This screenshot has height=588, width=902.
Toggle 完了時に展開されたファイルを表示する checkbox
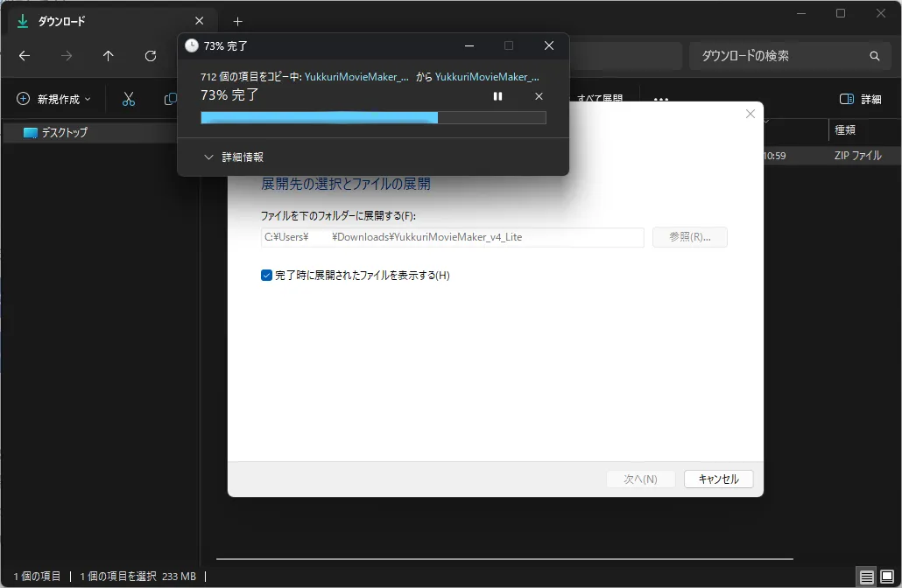266,276
